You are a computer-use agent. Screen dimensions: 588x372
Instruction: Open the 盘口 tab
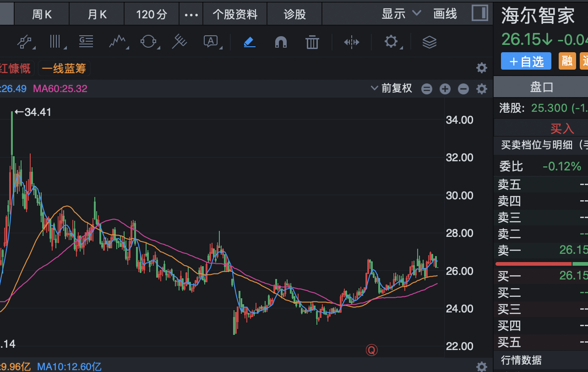pyautogui.click(x=542, y=87)
